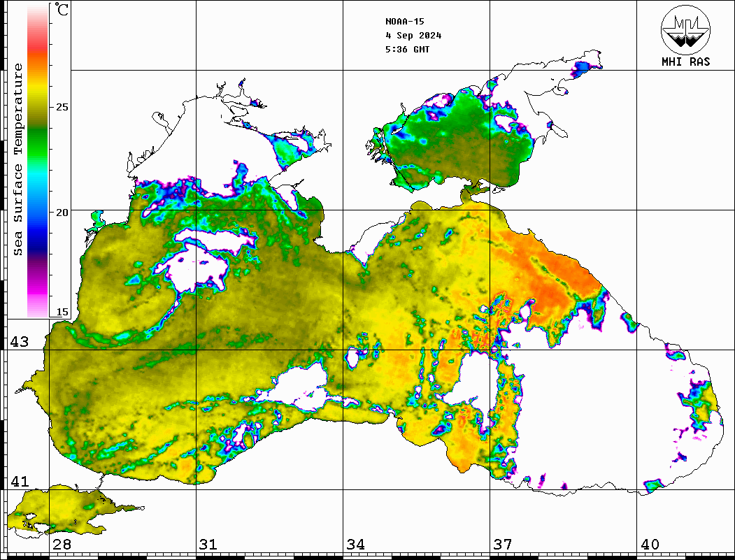Image resolution: width=735 pixels, height=560 pixels.
Task: Click longitude label 37
Action: pyautogui.click(x=502, y=545)
